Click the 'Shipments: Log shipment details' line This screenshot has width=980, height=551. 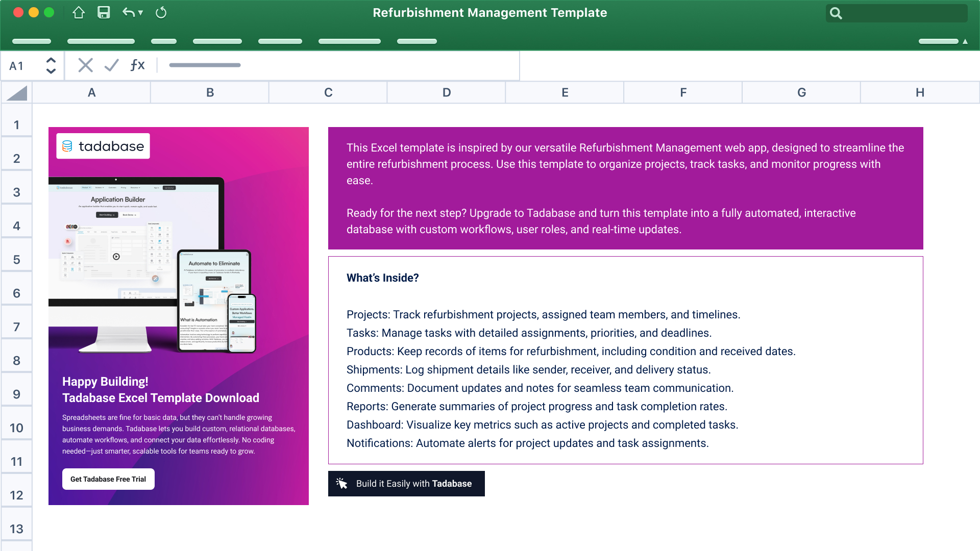click(x=528, y=370)
